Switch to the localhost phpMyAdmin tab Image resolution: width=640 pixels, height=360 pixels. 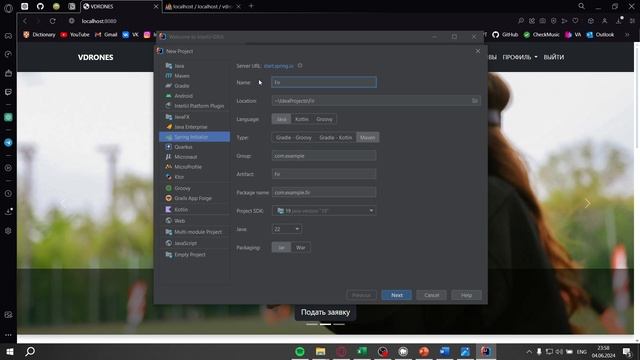pyautogui.click(x=203, y=7)
